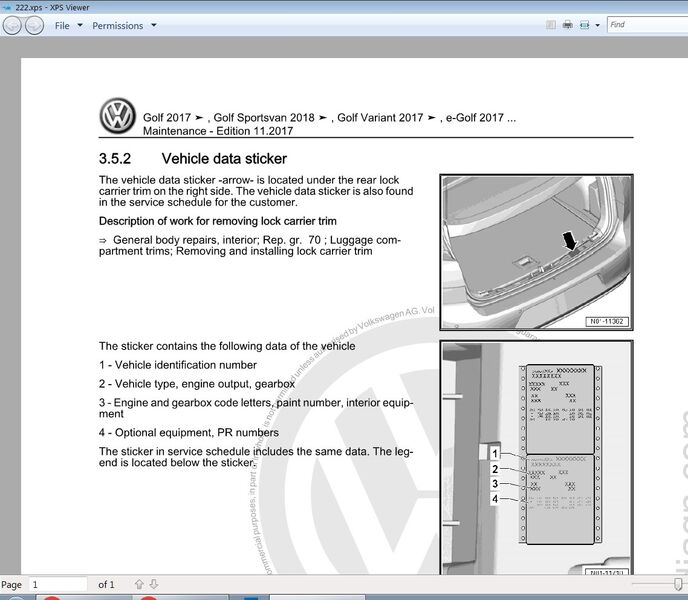688x600 pixels.
Task: Click the 'of 1' page count label
Action: [x=106, y=584]
